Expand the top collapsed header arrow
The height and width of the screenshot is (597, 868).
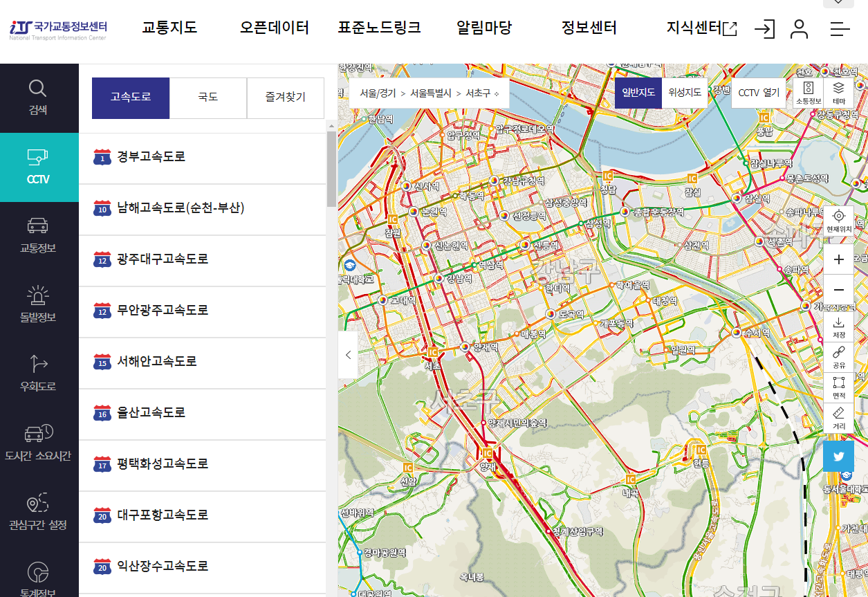pyautogui.click(x=838, y=3)
